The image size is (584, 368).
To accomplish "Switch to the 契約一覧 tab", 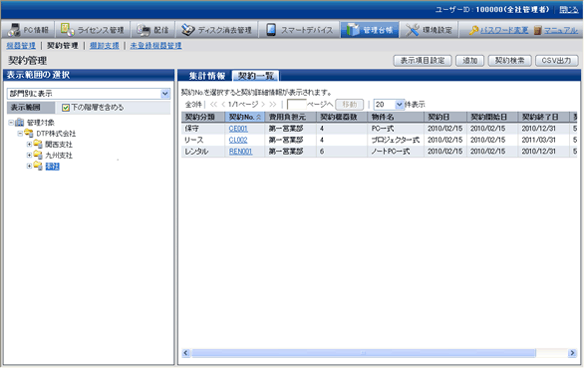I will [x=256, y=76].
